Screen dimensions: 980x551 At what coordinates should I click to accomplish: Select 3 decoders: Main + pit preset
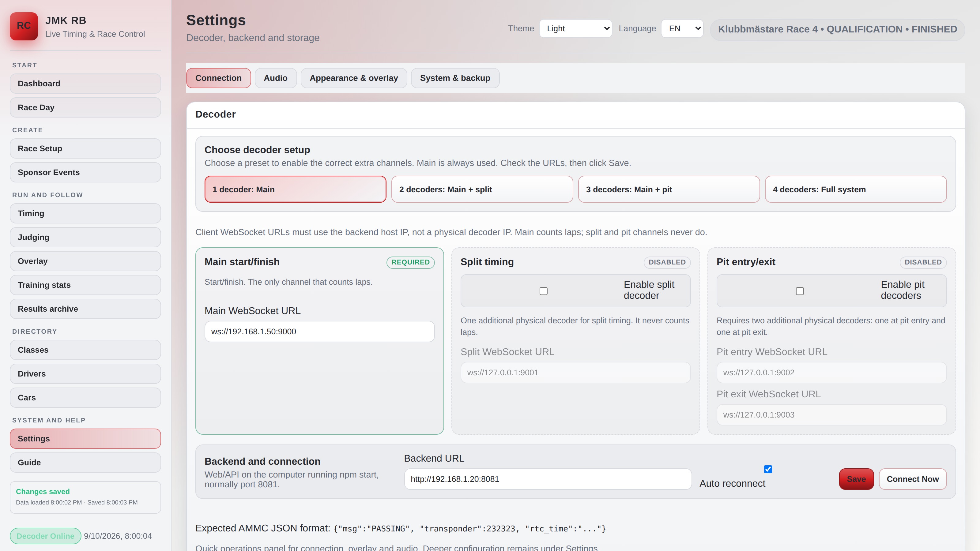point(669,189)
